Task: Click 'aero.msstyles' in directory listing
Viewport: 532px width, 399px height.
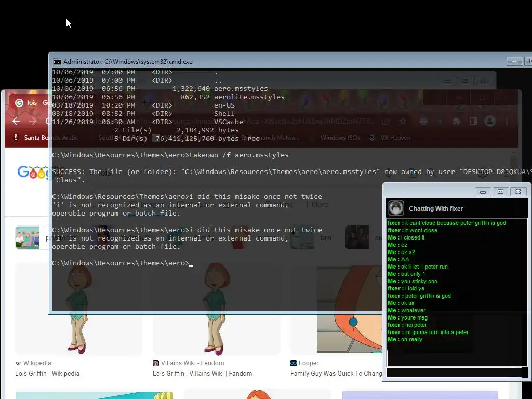Action: tap(241, 88)
